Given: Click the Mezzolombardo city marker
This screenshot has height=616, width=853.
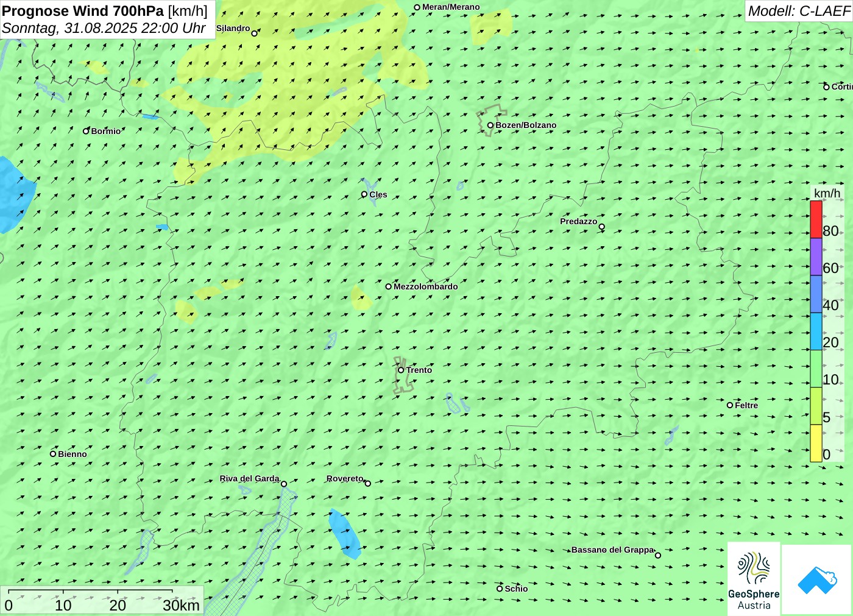Looking at the screenshot, I should pyautogui.click(x=389, y=286).
